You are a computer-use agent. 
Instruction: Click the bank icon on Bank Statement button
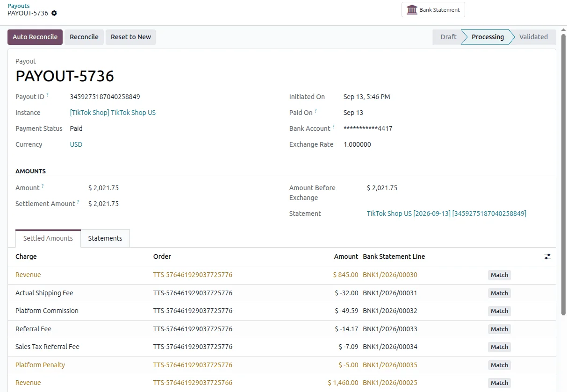(x=412, y=10)
